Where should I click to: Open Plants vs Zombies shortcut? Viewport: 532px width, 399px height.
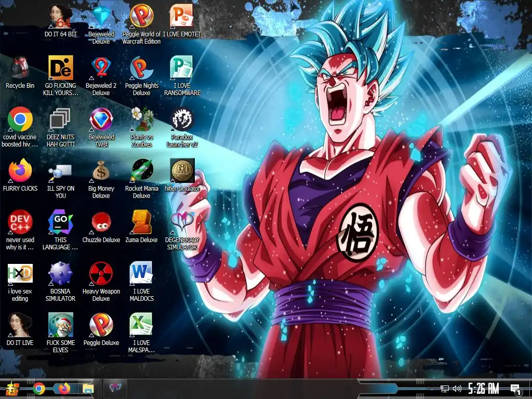141,127
